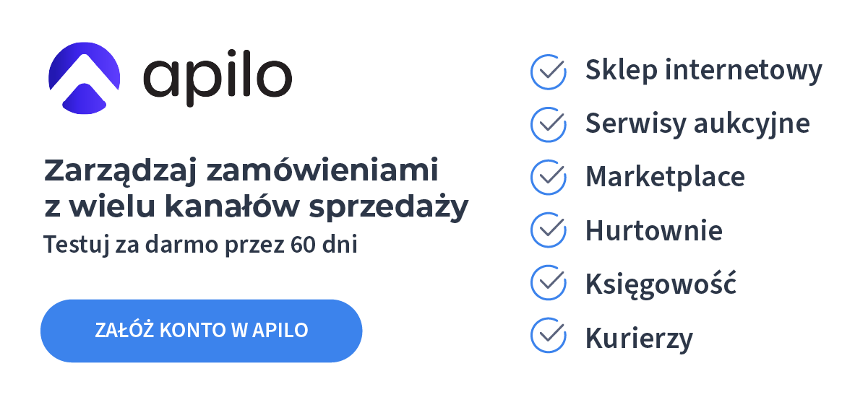Click the word APILO inside blue button
Viewport: 868px width, 405px height.
click(x=280, y=331)
